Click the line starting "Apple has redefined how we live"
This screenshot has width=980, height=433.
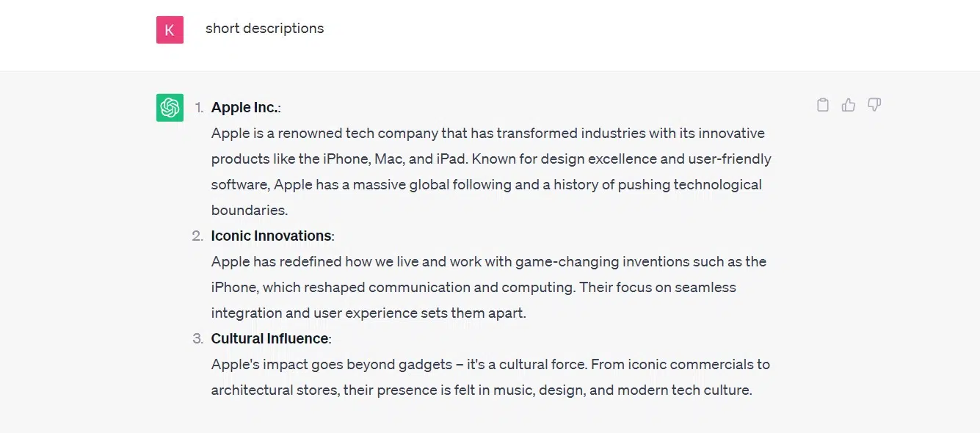(x=488, y=261)
